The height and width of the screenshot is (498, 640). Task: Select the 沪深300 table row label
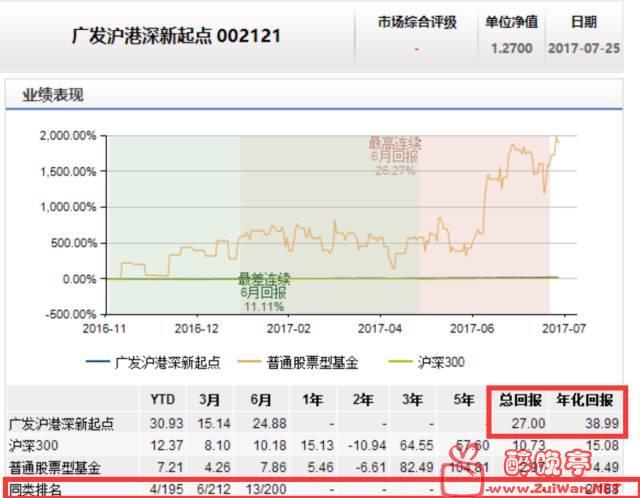(33, 445)
